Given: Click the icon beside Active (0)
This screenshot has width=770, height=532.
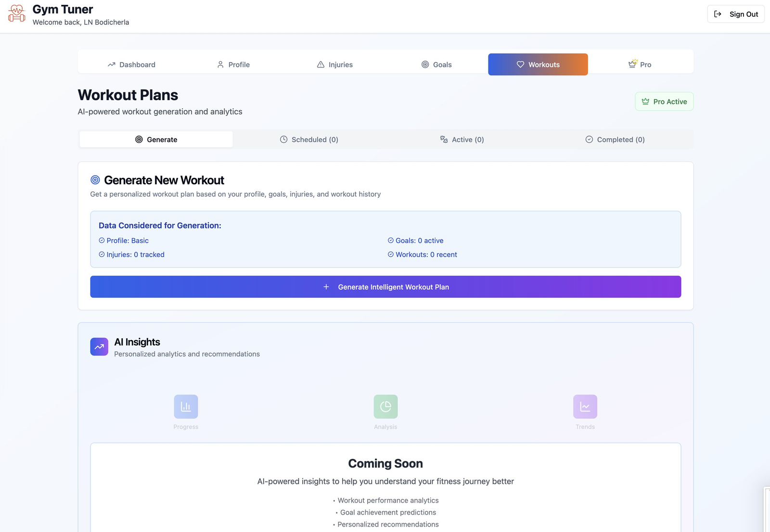Looking at the screenshot, I should (x=444, y=139).
